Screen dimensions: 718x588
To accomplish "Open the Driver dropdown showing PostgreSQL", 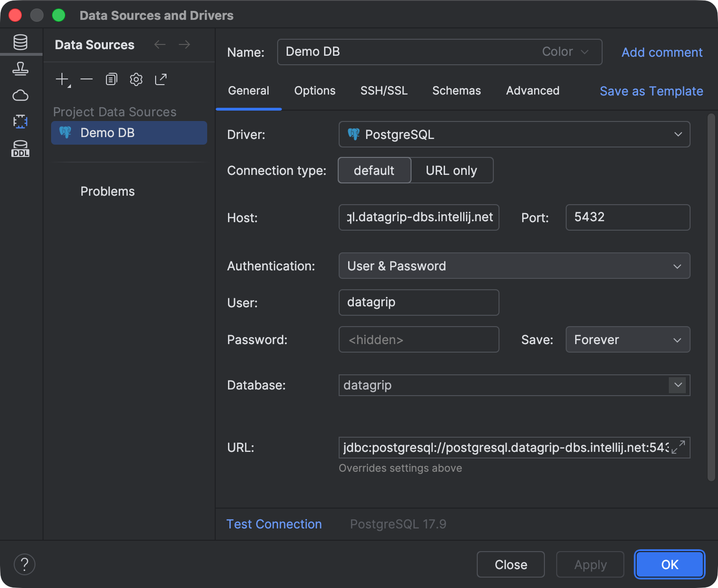I will coord(514,134).
